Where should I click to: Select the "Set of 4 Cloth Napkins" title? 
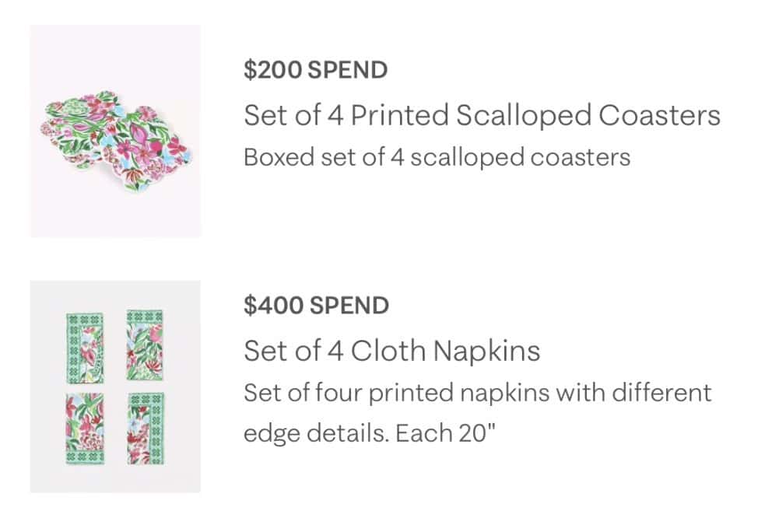tap(391, 351)
